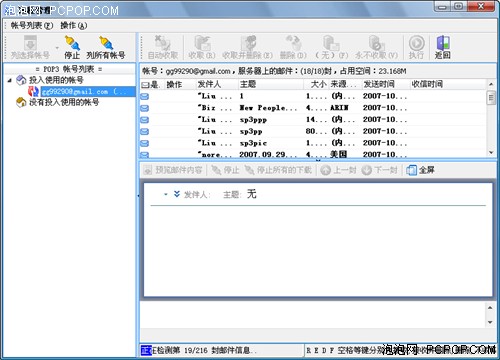
Task: Click the envelope icon of the Biz row
Action: coord(145,108)
